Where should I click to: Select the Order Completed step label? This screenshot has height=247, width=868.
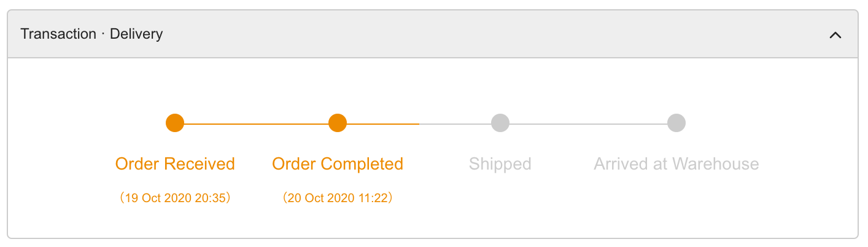click(338, 164)
